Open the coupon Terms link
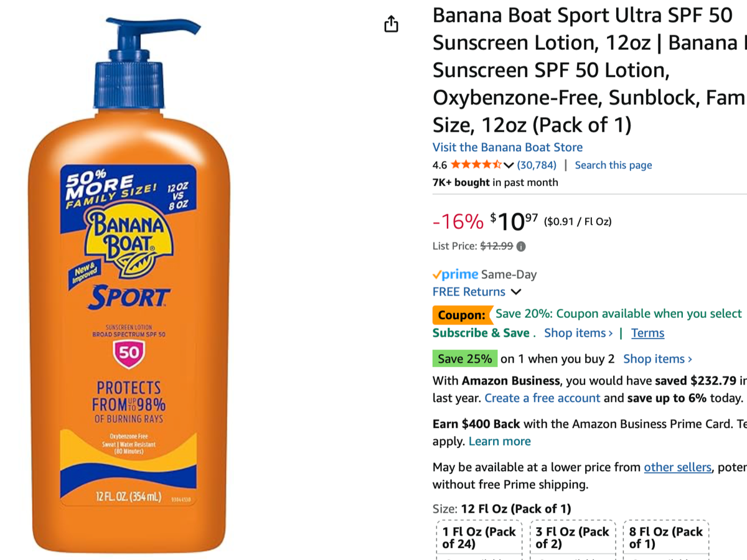747x560 pixels. click(x=647, y=333)
